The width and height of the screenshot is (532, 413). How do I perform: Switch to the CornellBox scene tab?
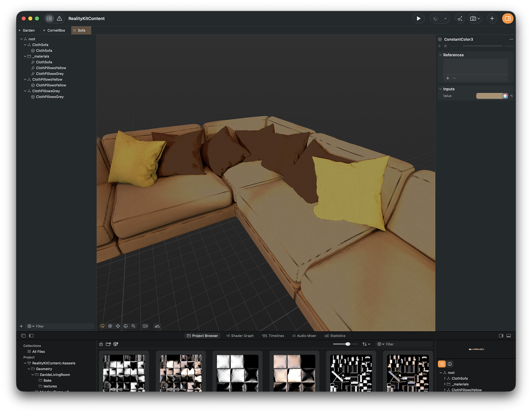click(56, 30)
